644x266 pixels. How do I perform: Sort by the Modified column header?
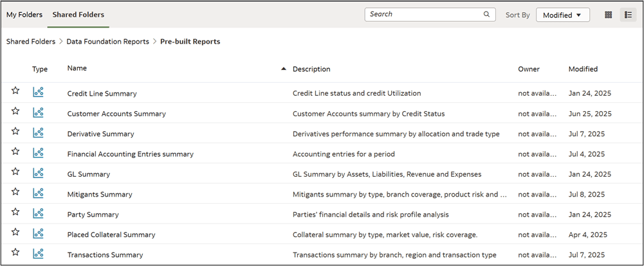tap(583, 69)
